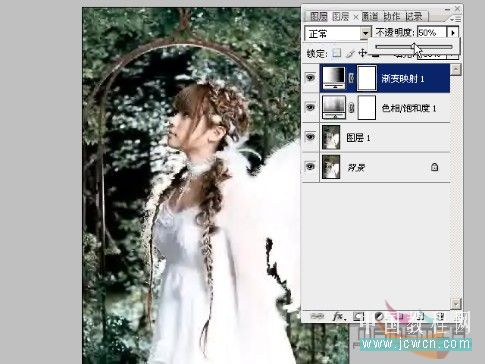The height and width of the screenshot is (364, 485).
Task: Select the 图层 1 layer name
Action: pos(358,138)
